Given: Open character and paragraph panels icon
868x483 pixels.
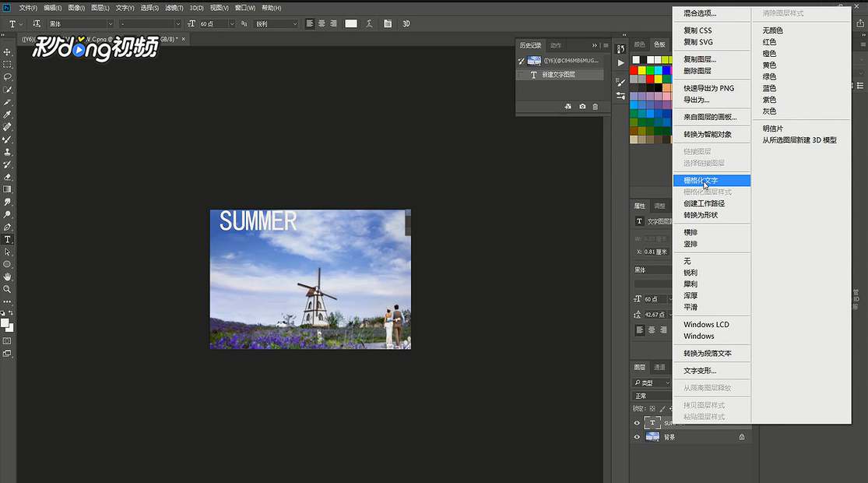Looking at the screenshot, I should click(388, 24).
